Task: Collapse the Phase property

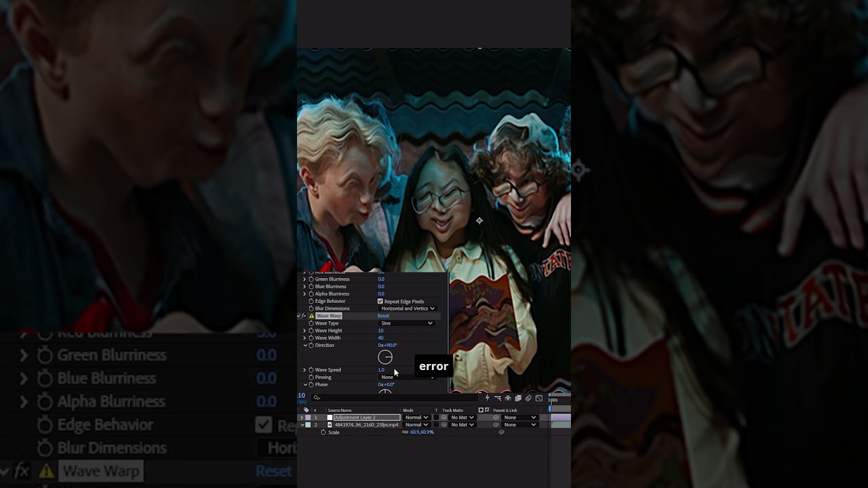Action: [x=304, y=385]
